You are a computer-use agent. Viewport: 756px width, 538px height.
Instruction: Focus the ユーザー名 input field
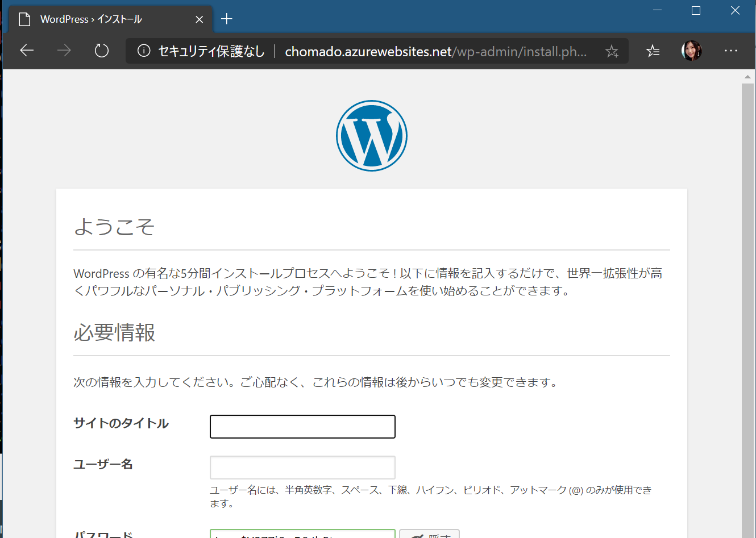click(x=302, y=468)
